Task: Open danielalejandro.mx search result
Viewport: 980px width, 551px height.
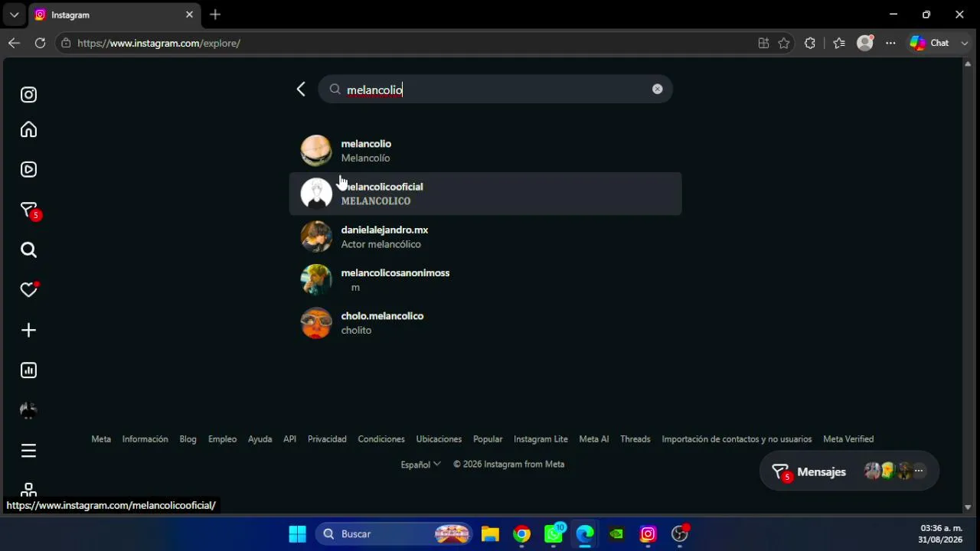Action: [x=485, y=236]
